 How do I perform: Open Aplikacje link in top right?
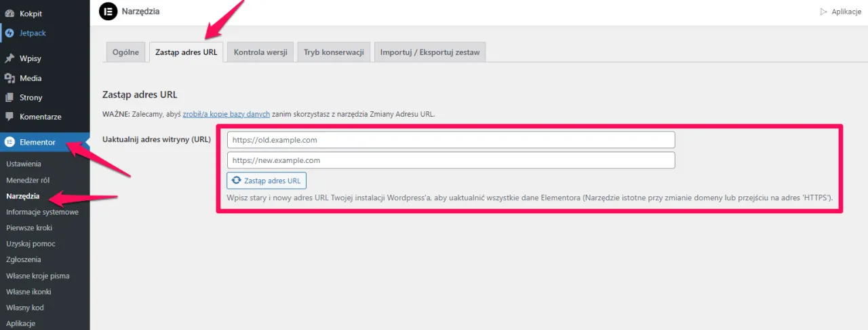tap(840, 12)
